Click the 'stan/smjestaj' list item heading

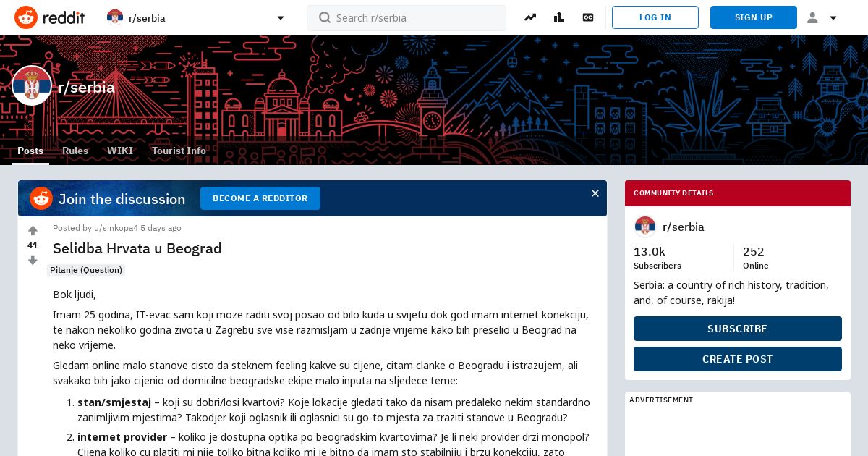click(114, 402)
